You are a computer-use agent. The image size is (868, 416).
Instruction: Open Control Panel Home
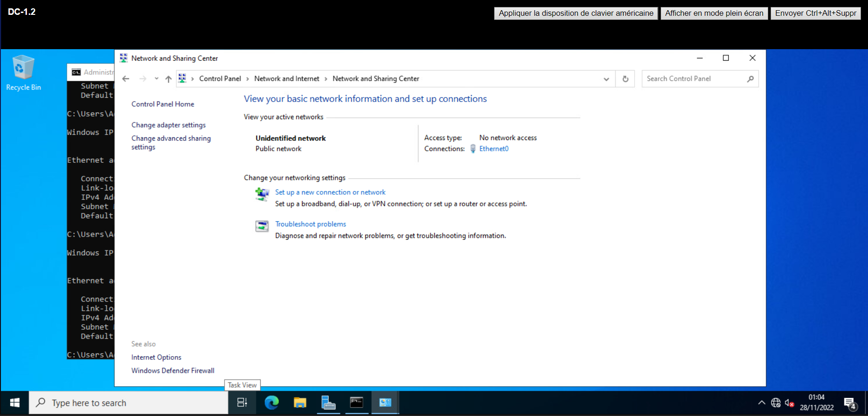click(163, 104)
